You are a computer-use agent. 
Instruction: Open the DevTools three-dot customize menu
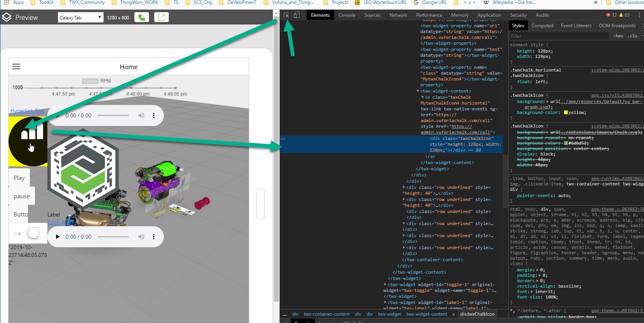click(639, 15)
